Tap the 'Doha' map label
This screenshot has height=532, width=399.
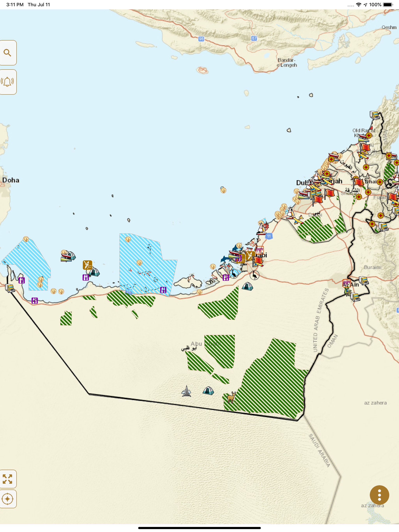pyautogui.click(x=11, y=180)
